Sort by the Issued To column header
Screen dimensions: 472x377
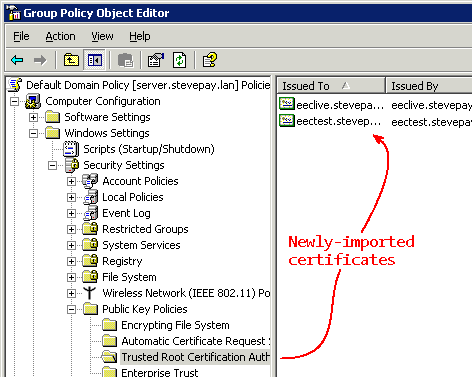click(x=331, y=86)
